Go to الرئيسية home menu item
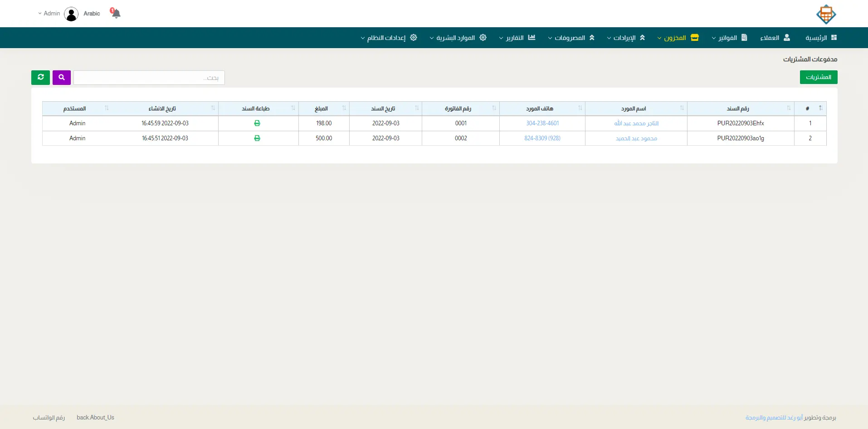868x429 pixels. [x=821, y=38]
